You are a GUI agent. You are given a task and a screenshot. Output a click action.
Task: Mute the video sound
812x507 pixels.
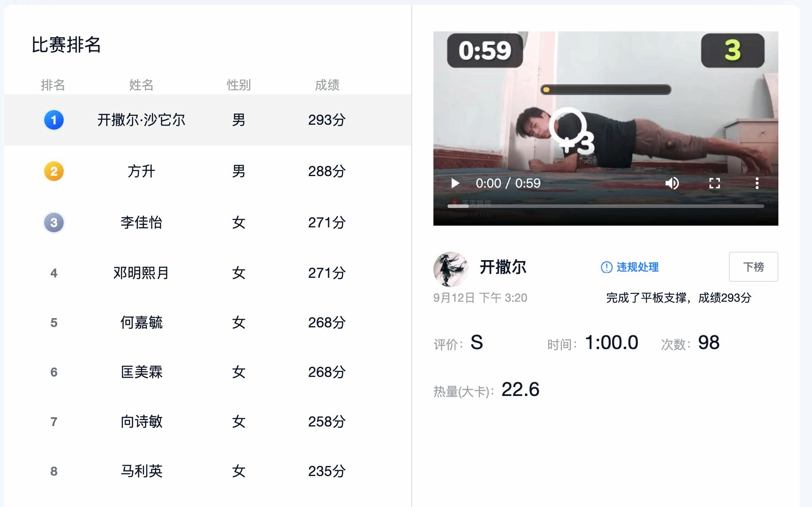click(x=672, y=183)
